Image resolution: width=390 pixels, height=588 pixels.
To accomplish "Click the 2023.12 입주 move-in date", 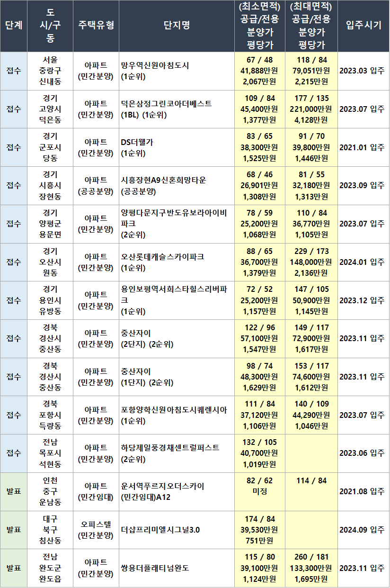I will (362, 300).
